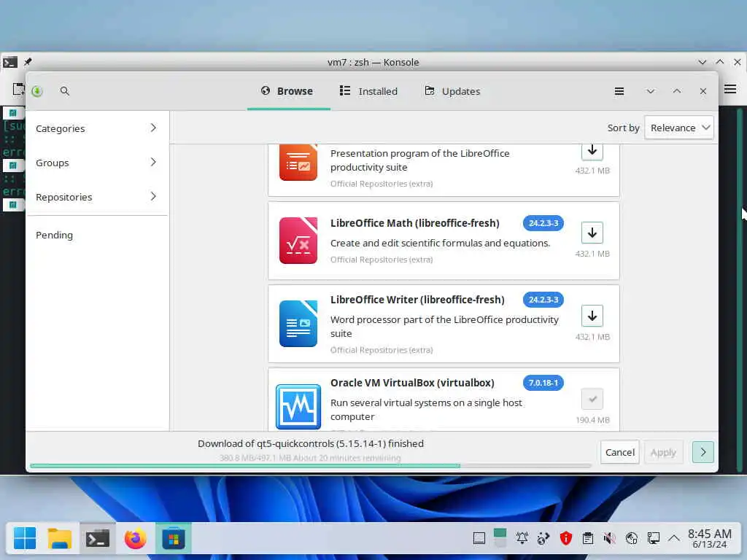The width and height of the screenshot is (747, 560).
Task: Expand the Categories list
Action: (x=97, y=128)
